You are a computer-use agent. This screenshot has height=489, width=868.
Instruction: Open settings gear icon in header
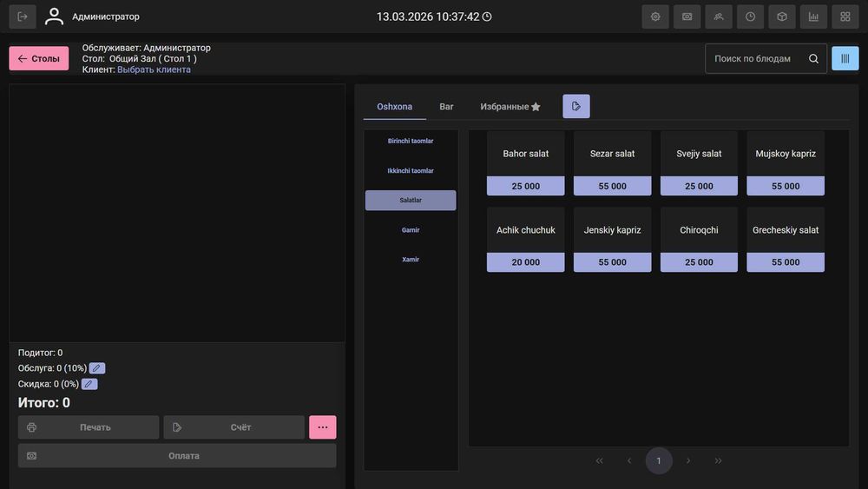[655, 17]
